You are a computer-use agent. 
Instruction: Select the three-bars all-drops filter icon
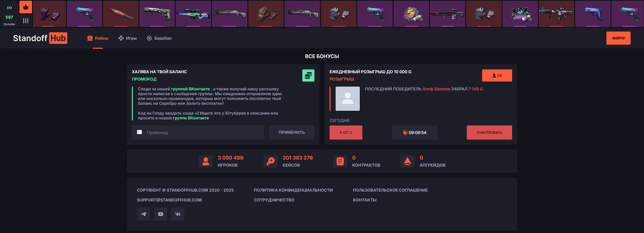(x=26, y=21)
